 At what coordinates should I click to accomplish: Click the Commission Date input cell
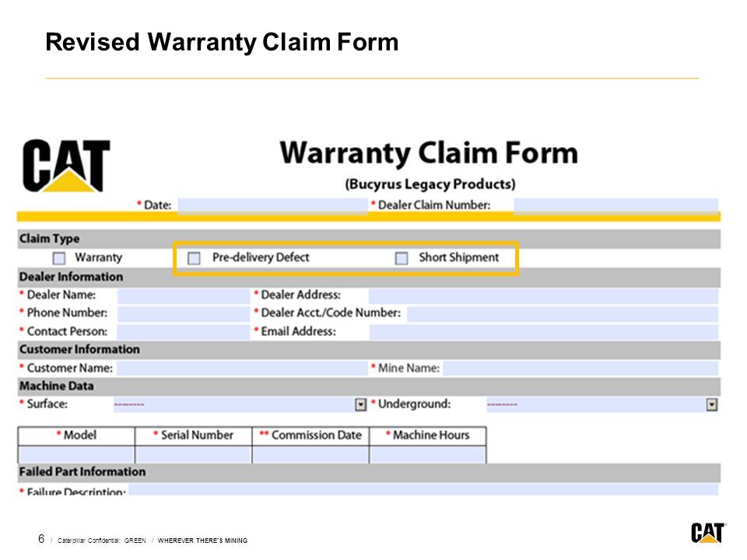tap(310, 454)
